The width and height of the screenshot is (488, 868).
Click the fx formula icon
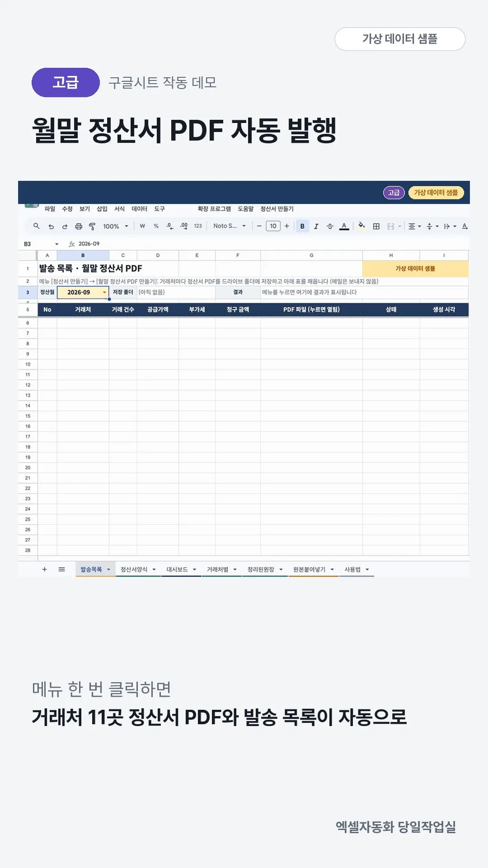[71, 244]
